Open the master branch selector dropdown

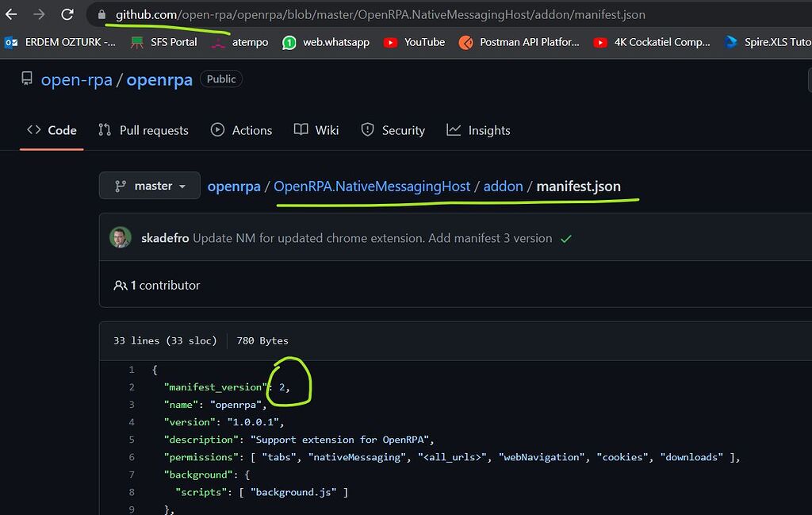[149, 185]
